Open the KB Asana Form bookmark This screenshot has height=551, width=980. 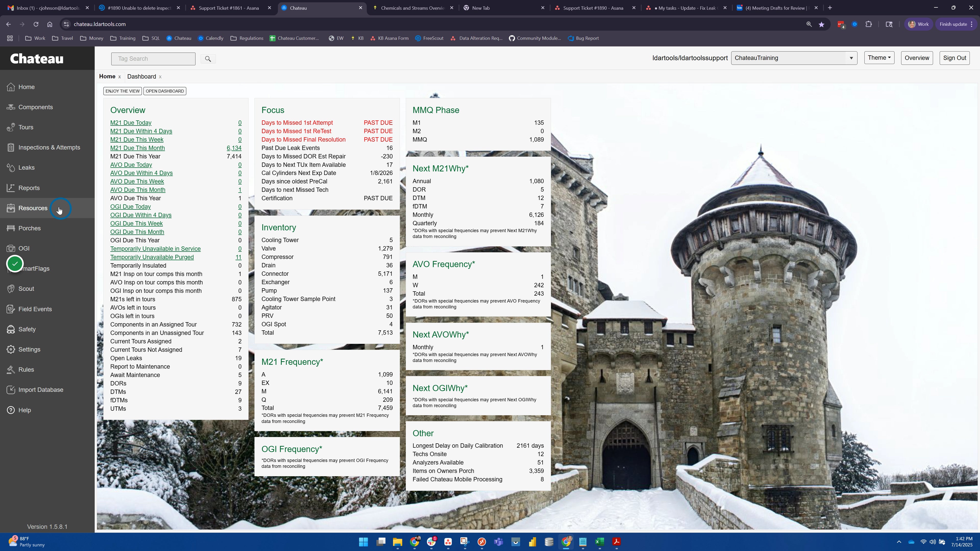pyautogui.click(x=389, y=38)
